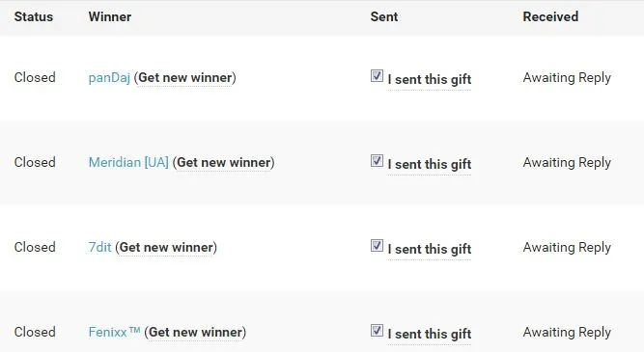Click the Sent column header
Viewport: 644px width, 352px height.
[384, 16]
